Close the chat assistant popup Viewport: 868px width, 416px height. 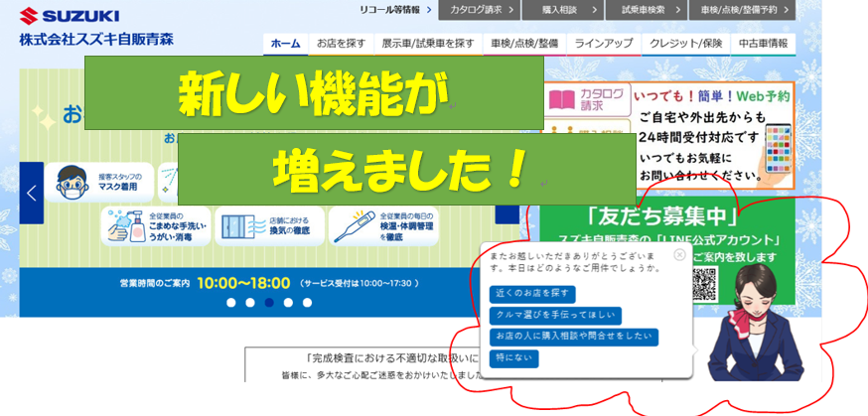[679, 254]
